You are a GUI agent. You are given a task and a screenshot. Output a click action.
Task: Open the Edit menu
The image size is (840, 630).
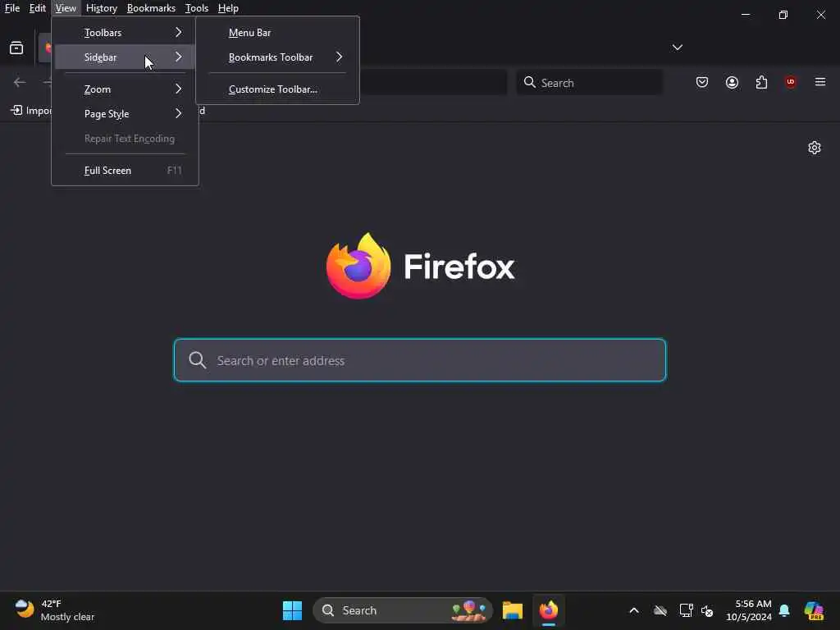pyautogui.click(x=37, y=8)
